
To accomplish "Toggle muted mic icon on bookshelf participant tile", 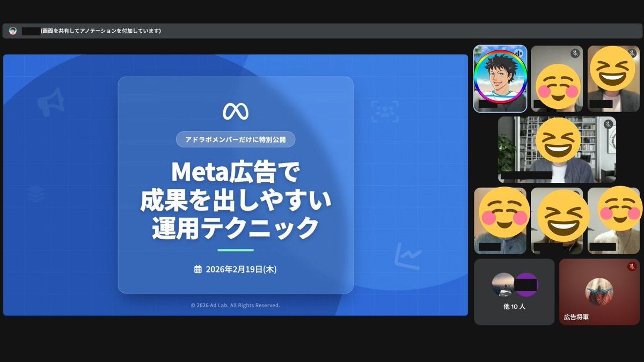I will click(608, 124).
